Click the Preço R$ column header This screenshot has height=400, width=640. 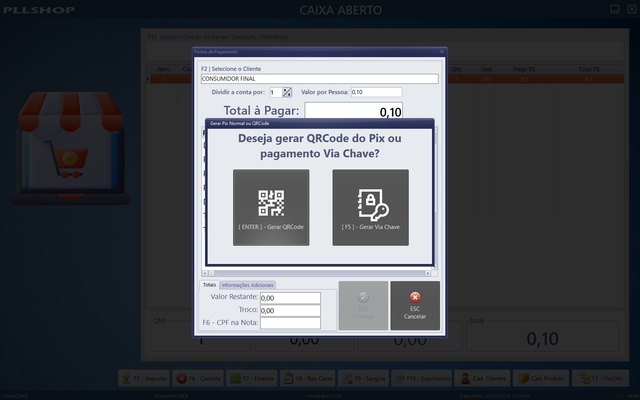[524, 69]
